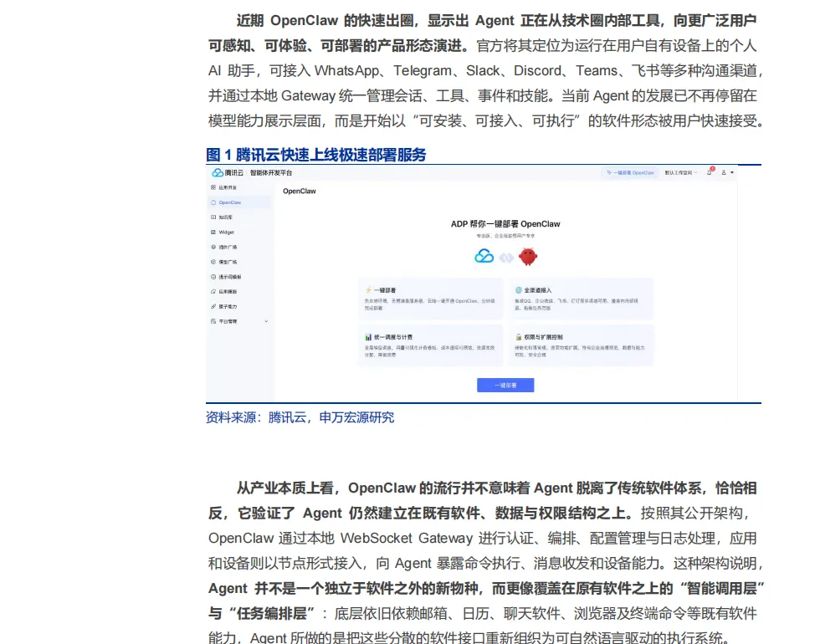This screenshot has height=644, width=820.
Task: Open 插件广场 sidebar item
Action: (x=228, y=247)
